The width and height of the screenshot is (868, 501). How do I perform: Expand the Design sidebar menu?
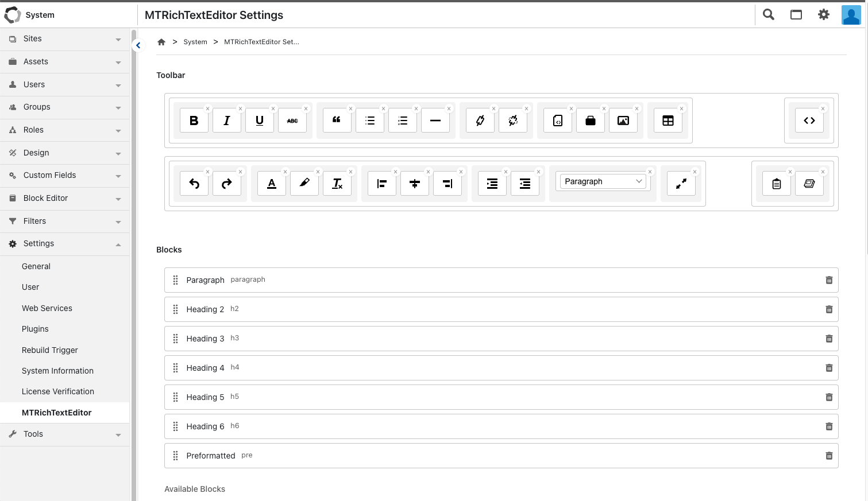tap(65, 153)
